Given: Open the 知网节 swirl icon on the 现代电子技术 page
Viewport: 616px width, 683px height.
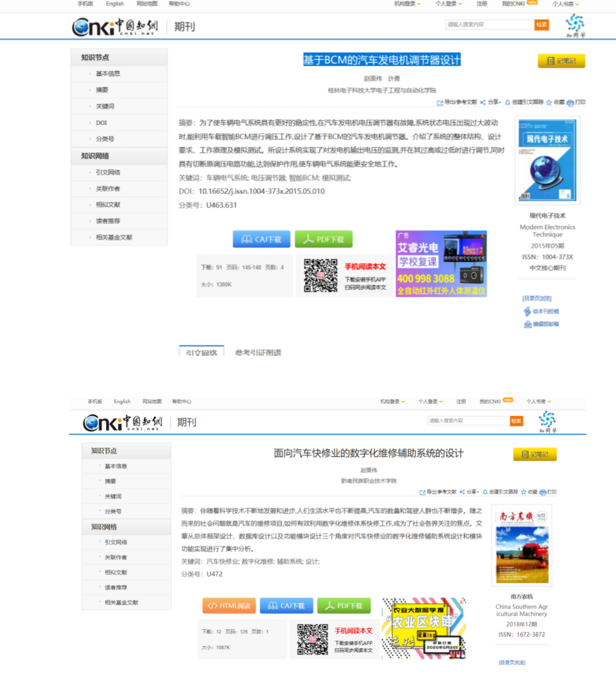Looking at the screenshot, I should (575, 25).
